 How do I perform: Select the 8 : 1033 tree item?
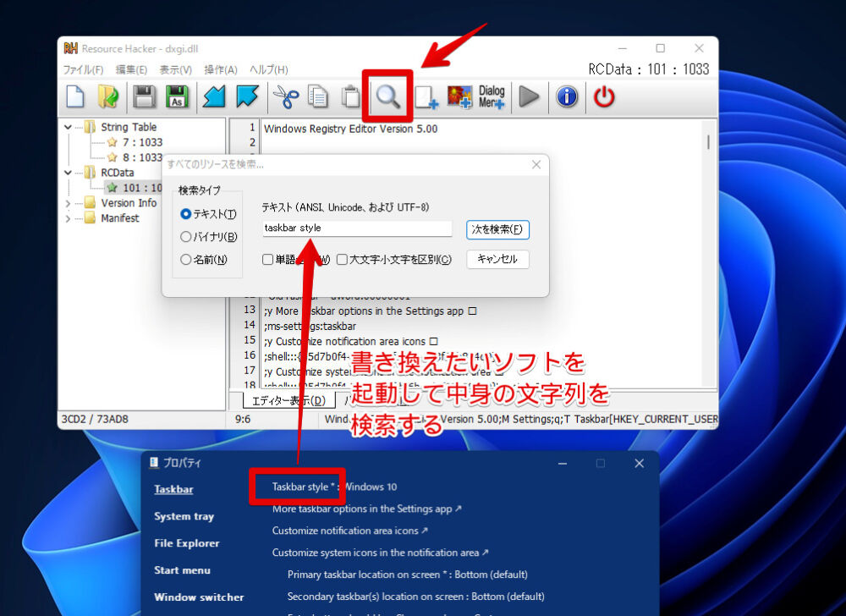click(x=142, y=157)
